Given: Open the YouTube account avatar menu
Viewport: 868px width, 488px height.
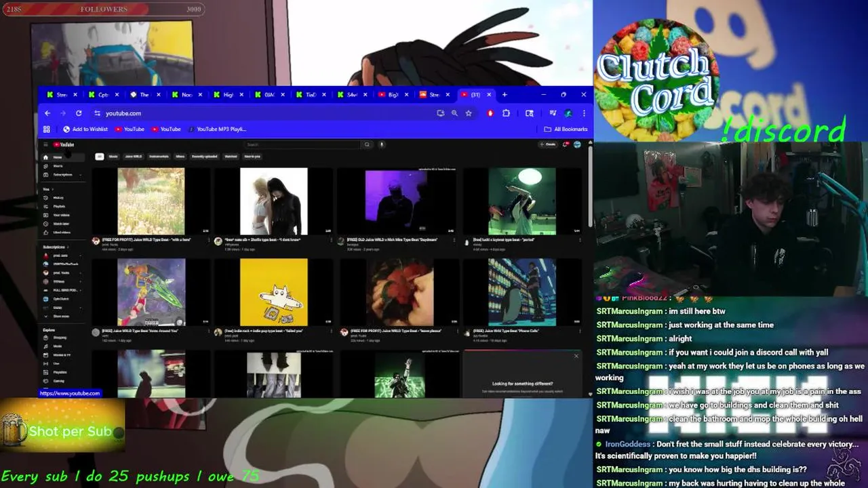Looking at the screenshot, I should click(x=577, y=144).
